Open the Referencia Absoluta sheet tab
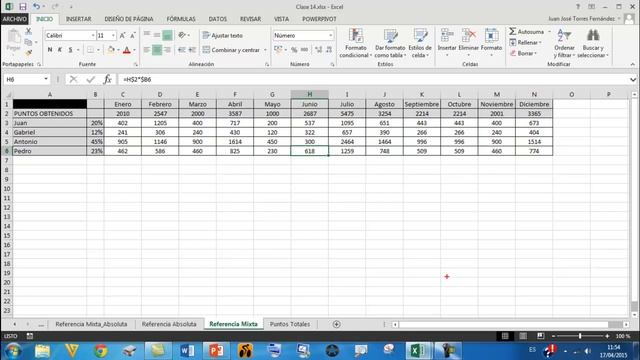 [x=169, y=324]
